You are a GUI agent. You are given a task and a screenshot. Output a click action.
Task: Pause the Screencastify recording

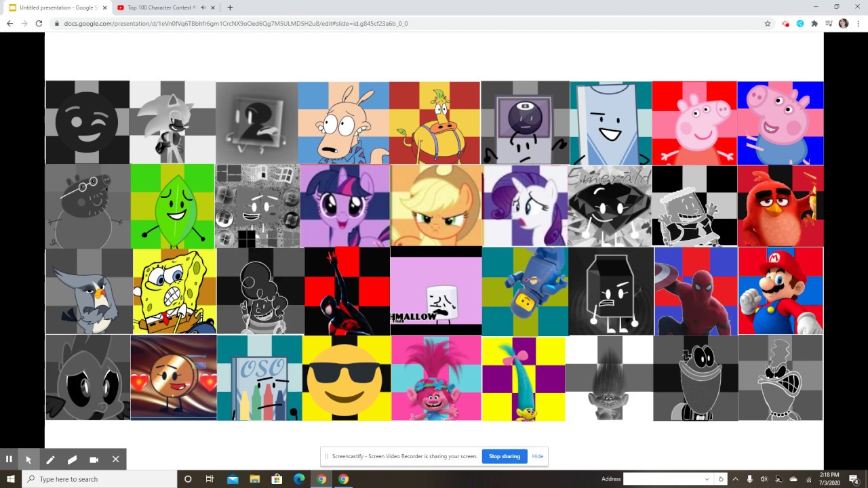(x=9, y=459)
